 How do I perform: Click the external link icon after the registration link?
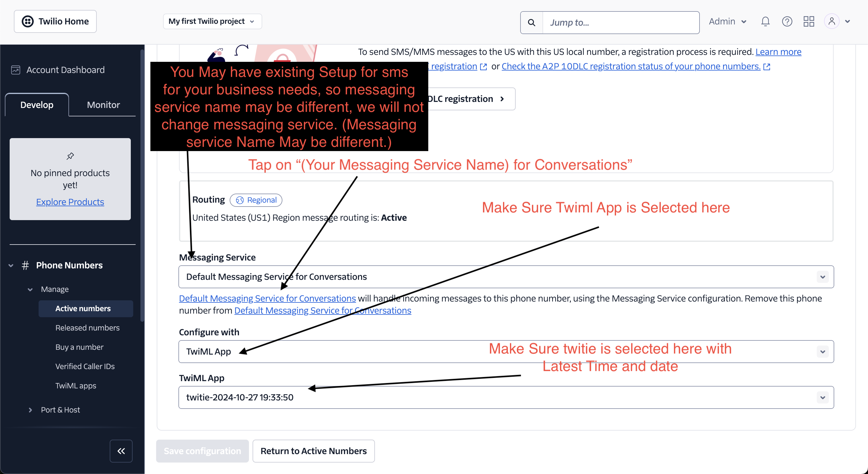coord(483,66)
